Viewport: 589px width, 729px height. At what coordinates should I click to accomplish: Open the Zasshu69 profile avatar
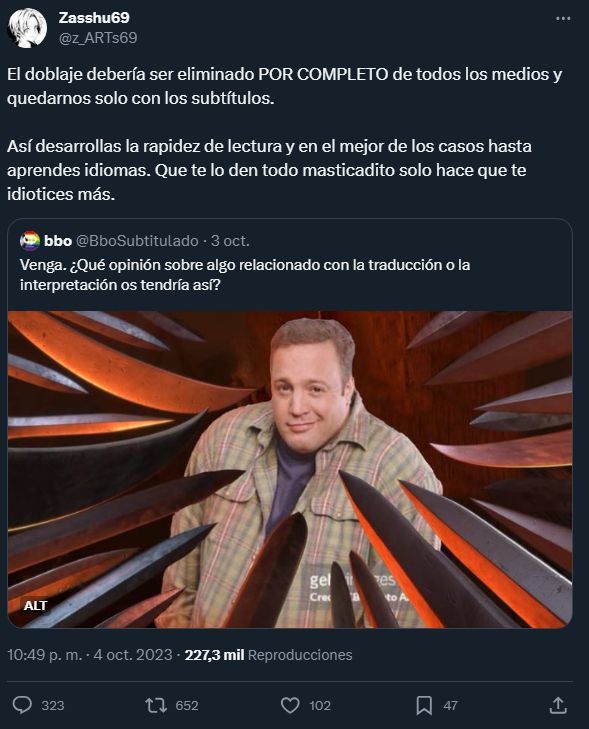(27, 28)
